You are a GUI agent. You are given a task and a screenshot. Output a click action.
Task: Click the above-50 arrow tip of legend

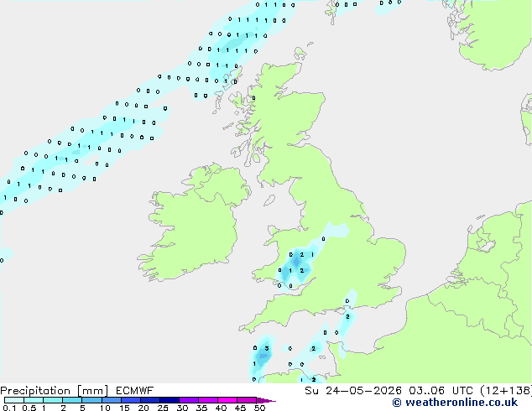click(266, 400)
